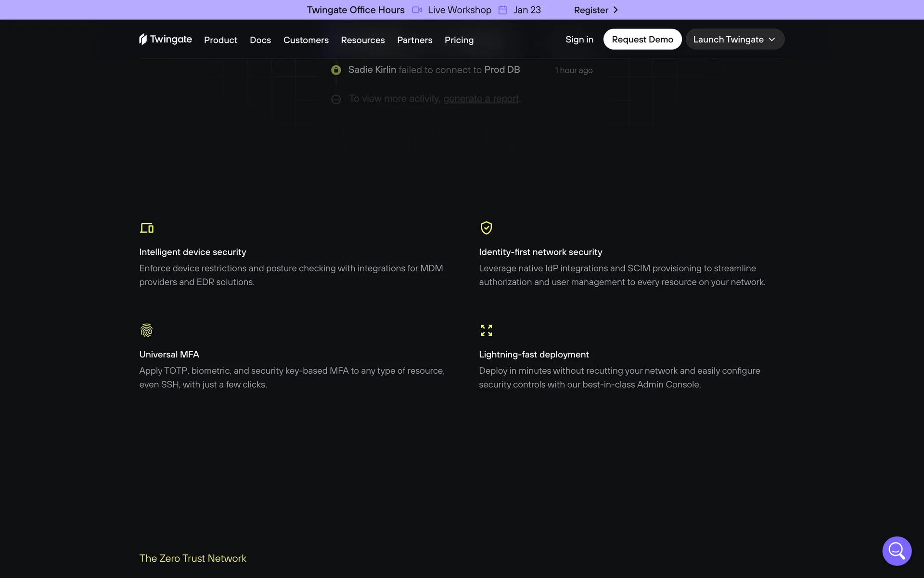The height and width of the screenshot is (578, 924).
Task: Go to the Docs page
Action: tap(260, 40)
